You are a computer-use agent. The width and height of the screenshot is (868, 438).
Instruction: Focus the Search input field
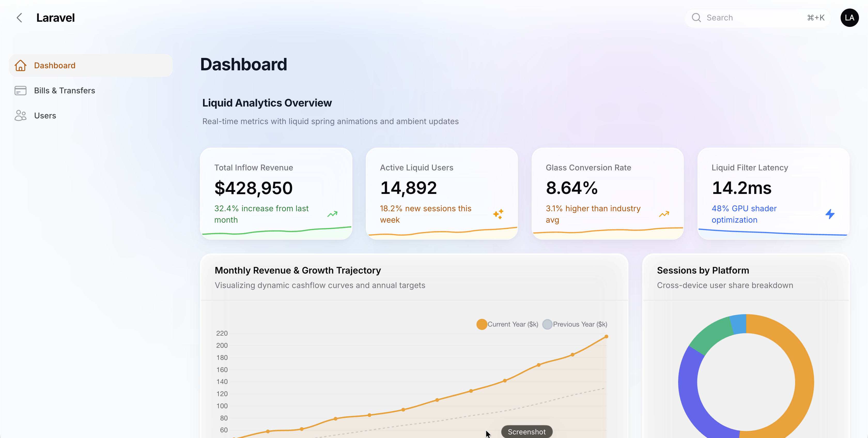coord(757,18)
